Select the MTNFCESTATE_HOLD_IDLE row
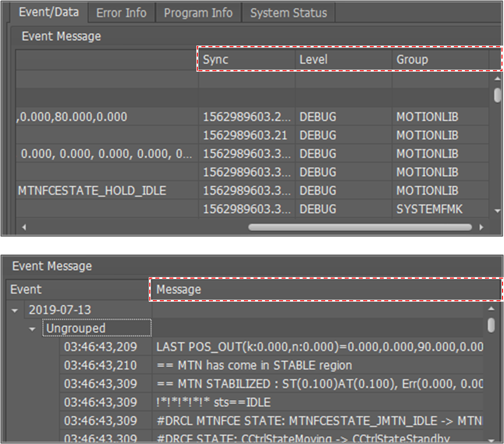The height and width of the screenshot is (444, 504). click(92, 191)
